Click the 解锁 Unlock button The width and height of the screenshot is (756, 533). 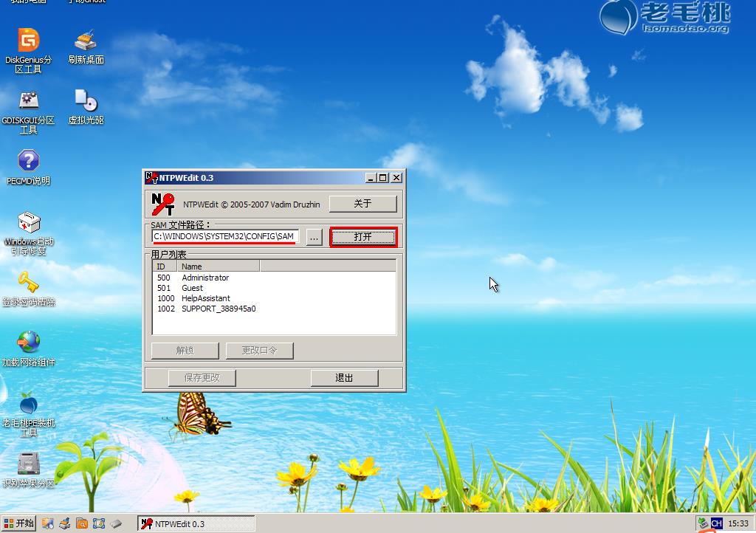point(185,351)
